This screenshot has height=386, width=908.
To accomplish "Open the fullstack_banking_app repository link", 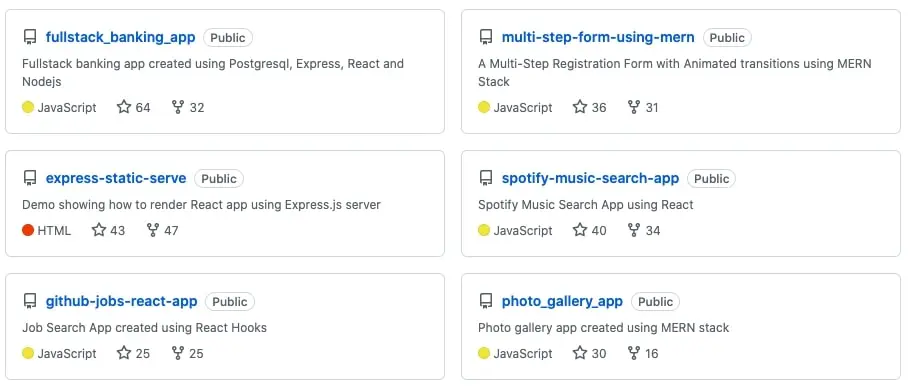I will (x=120, y=38).
